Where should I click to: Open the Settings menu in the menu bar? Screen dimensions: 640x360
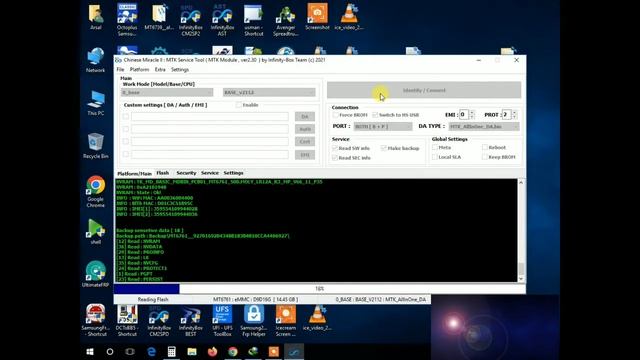(180, 70)
